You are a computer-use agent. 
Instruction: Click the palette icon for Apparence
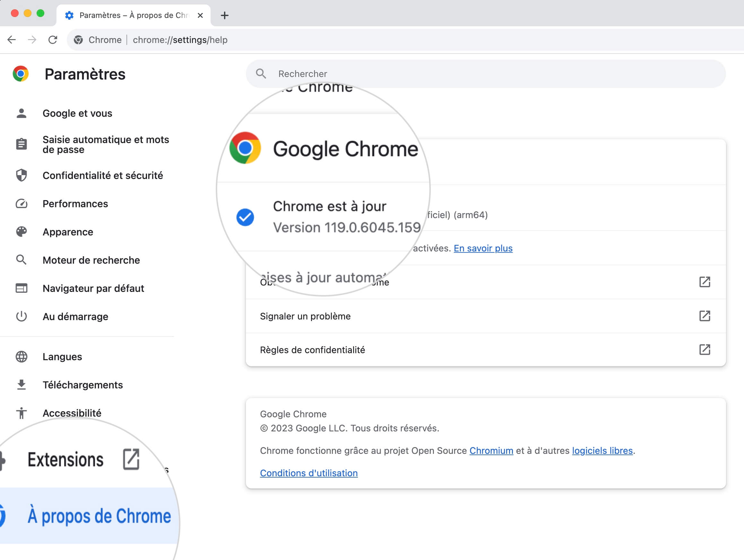pyautogui.click(x=22, y=232)
